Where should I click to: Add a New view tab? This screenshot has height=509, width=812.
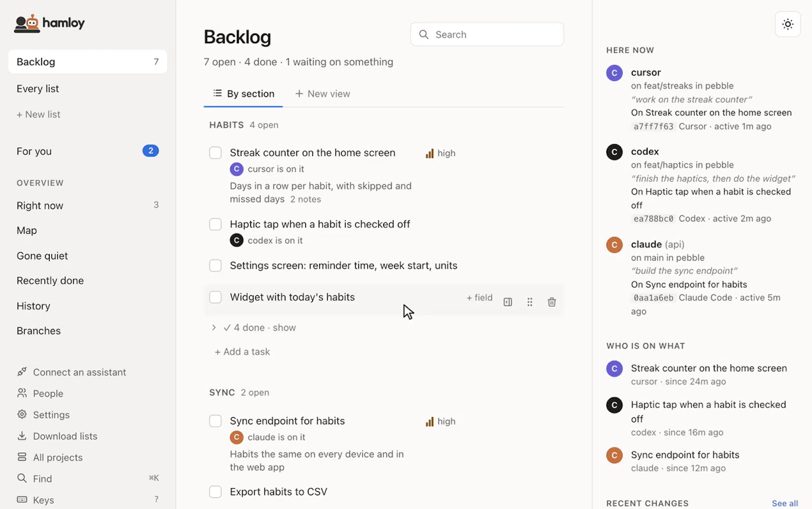pyautogui.click(x=323, y=94)
